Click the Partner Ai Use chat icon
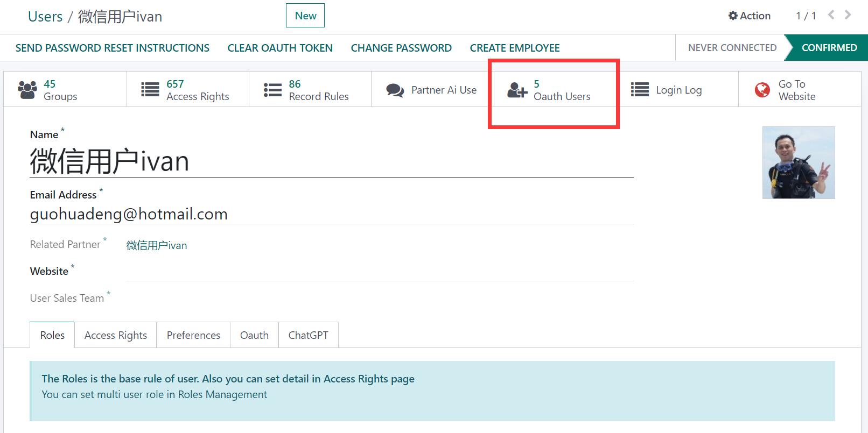 (395, 90)
